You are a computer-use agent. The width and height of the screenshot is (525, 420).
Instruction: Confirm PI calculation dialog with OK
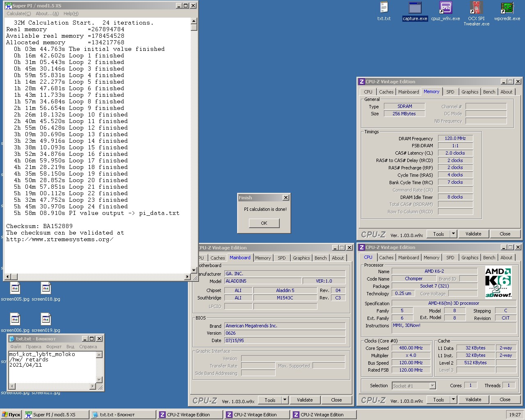pyautogui.click(x=264, y=223)
